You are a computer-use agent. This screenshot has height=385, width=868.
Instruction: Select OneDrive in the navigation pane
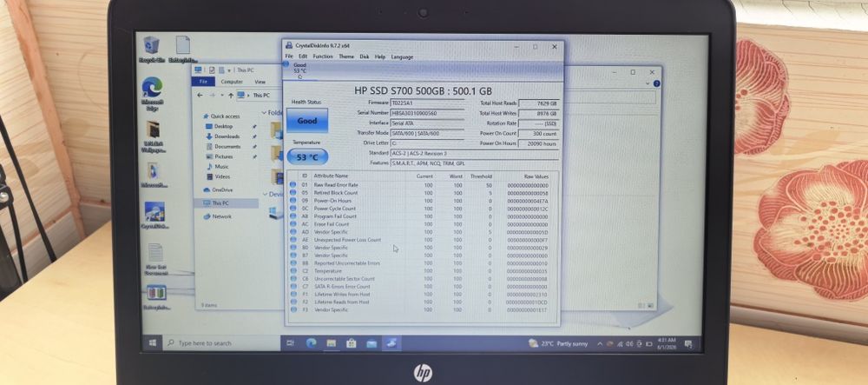[x=218, y=189]
